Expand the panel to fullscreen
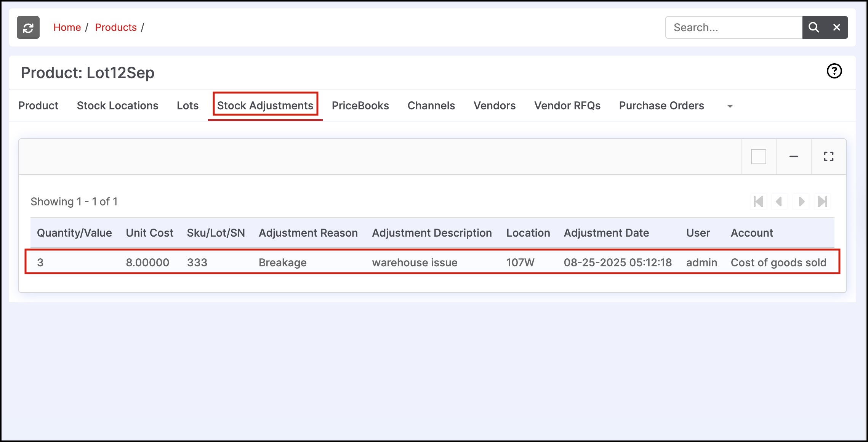 coord(829,157)
